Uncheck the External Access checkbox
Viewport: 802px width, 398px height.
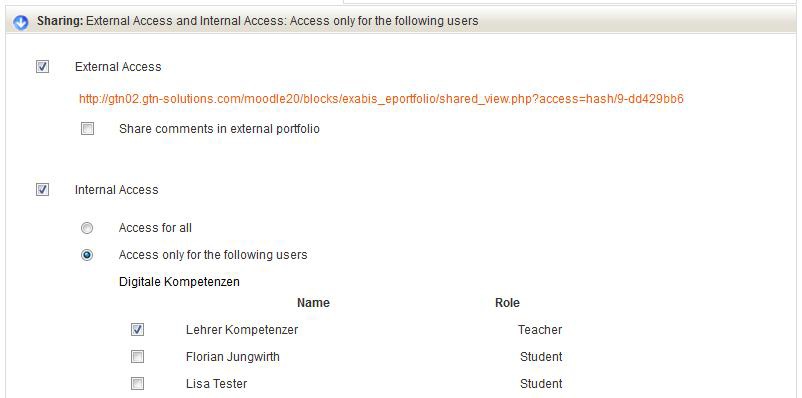coord(42,67)
